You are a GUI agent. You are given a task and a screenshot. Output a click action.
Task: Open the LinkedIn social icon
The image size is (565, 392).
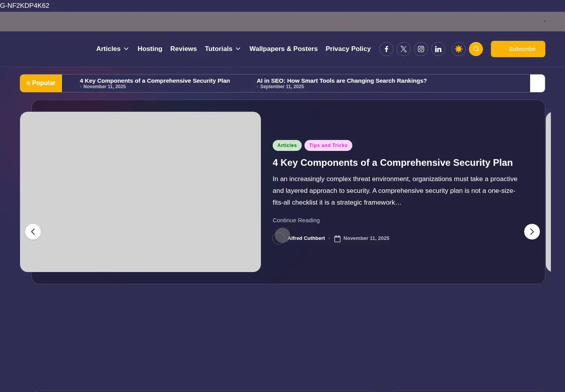(438, 49)
